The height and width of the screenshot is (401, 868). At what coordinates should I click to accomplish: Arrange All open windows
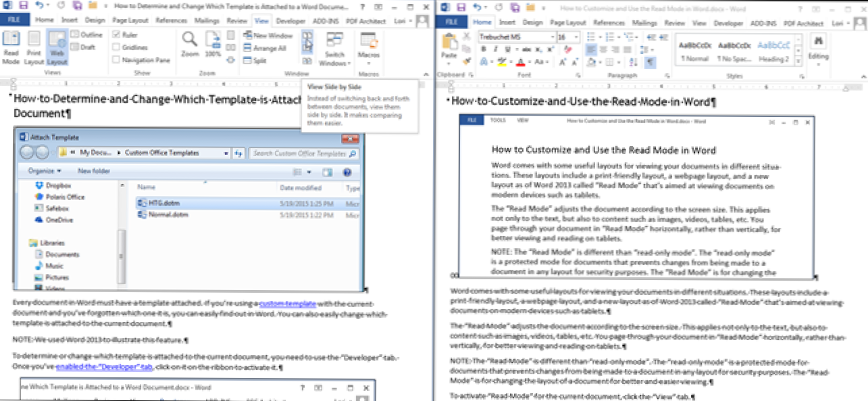click(265, 48)
